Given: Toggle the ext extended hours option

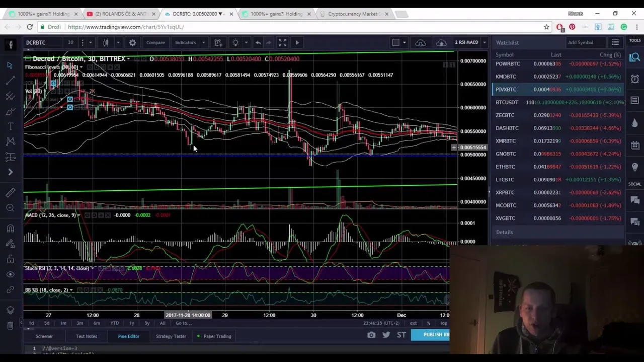Looking at the screenshot, I should tap(413, 323).
